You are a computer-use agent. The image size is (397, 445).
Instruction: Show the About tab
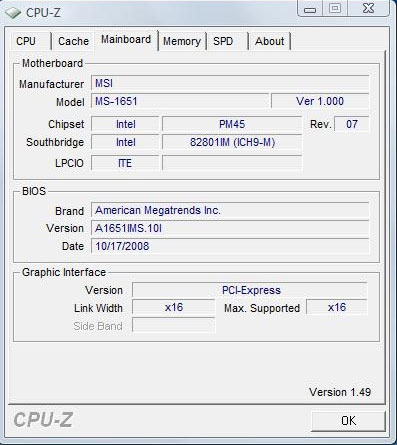tap(269, 41)
